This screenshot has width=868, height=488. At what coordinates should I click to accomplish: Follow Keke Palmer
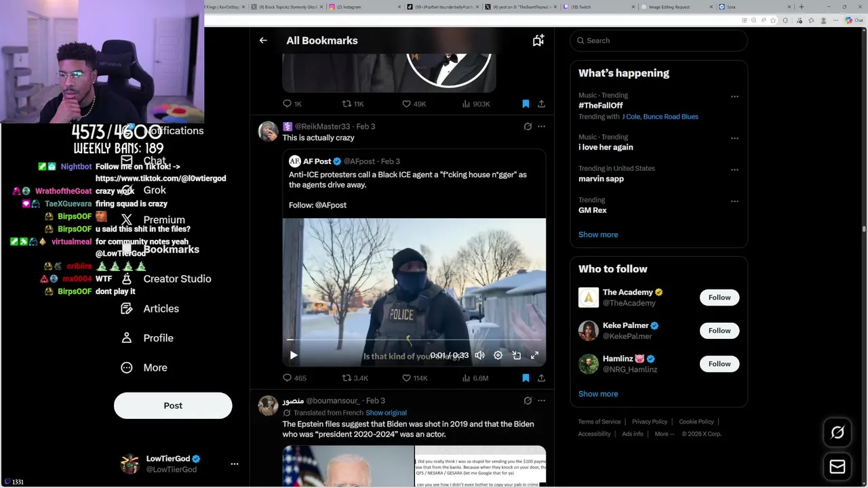pyautogui.click(x=719, y=331)
